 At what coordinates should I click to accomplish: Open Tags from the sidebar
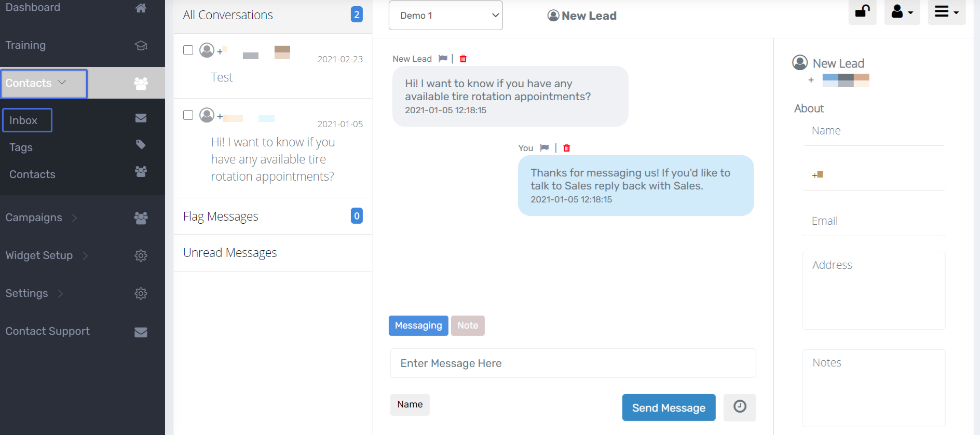tap(21, 147)
